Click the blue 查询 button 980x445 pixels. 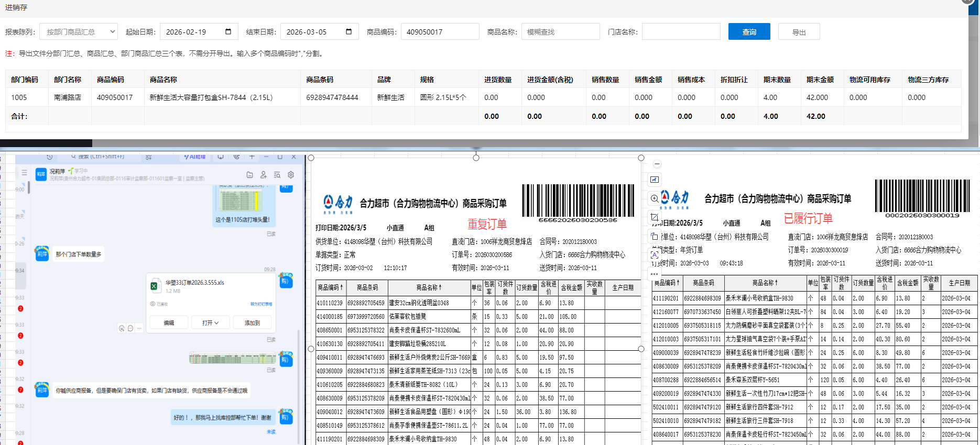pyautogui.click(x=749, y=32)
